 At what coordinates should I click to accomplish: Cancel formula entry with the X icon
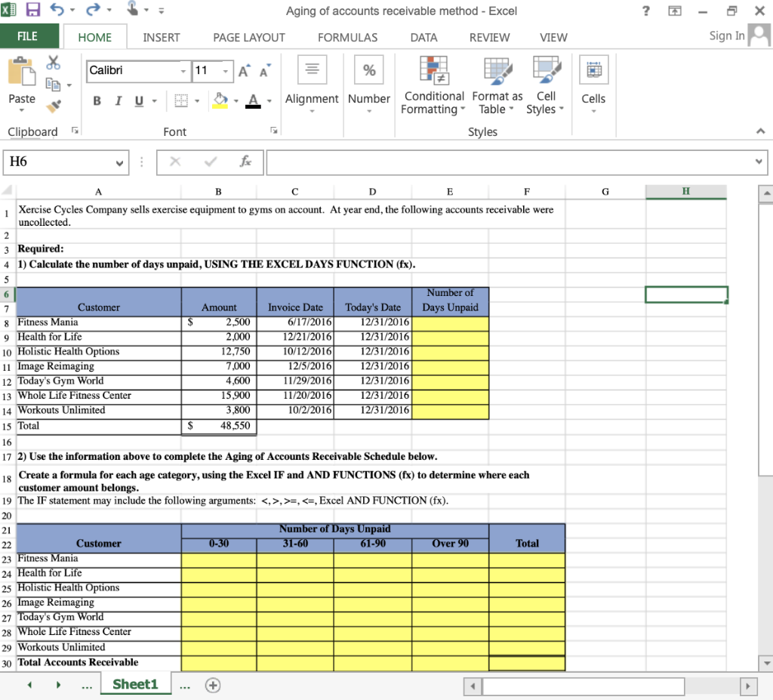click(x=175, y=162)
